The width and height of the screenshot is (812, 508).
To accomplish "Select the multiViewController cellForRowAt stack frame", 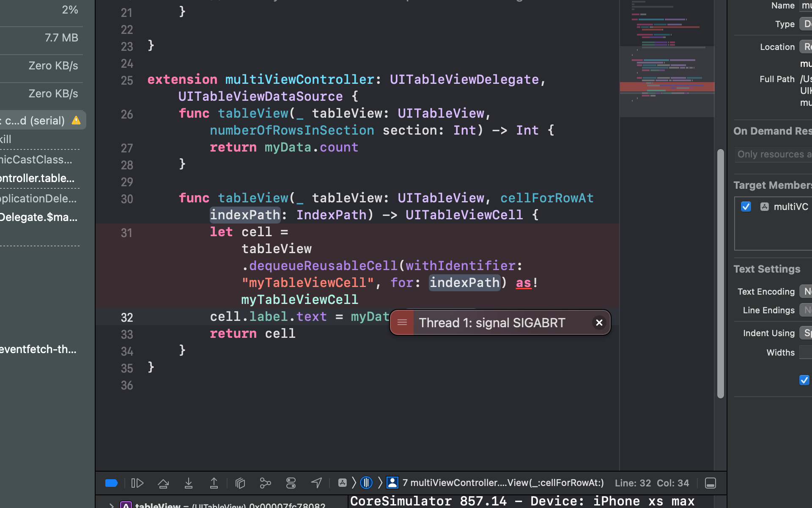I will (x=502, y=483).
